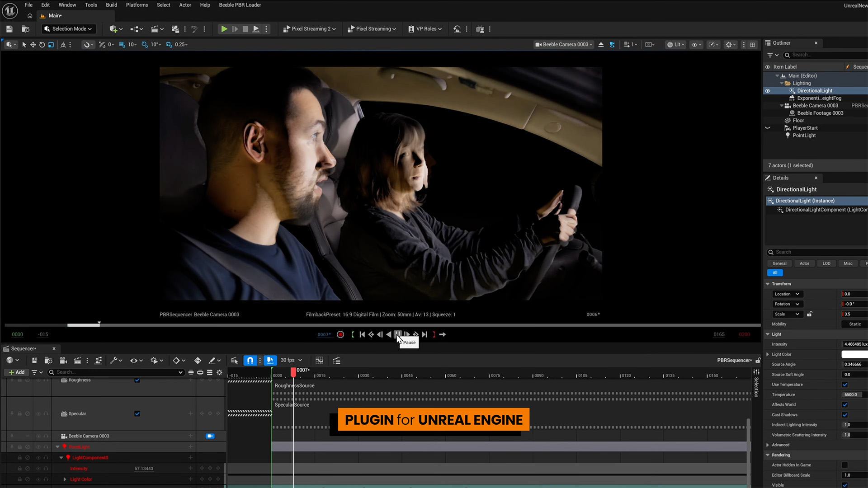Image resolution: width=868 pixels, height=488 pixels.
Task: Click the camera icon on Beeble Camera 0003 track
Action: [210, 436]
